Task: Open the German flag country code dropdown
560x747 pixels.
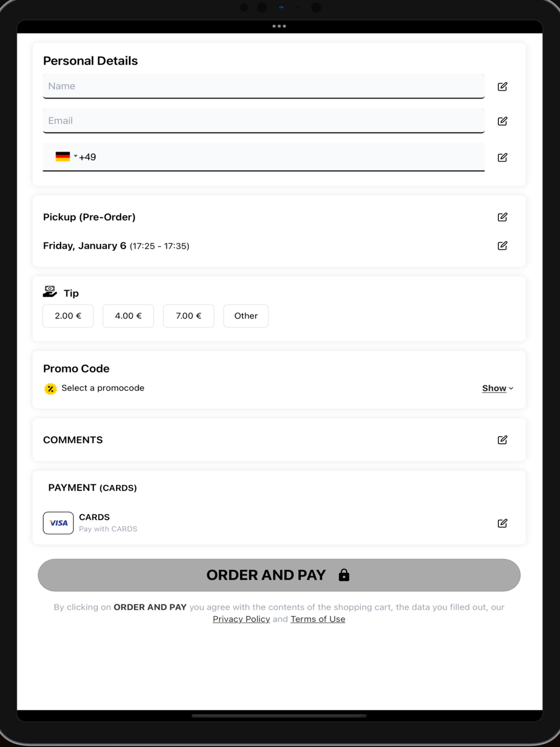Action: (66, 157)
